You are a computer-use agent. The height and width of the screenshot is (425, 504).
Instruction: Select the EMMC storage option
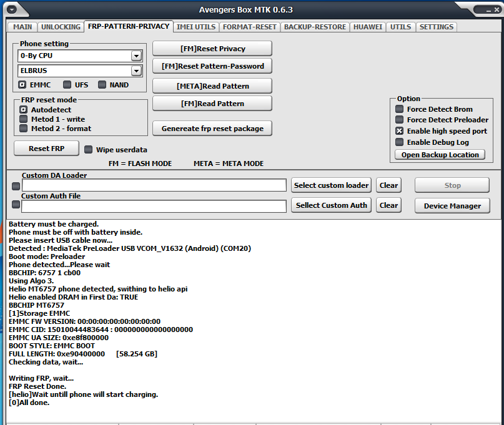point(22,85)
